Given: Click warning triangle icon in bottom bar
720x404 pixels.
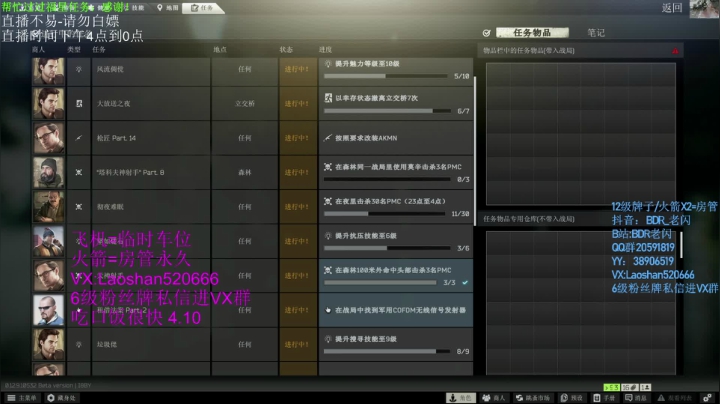Looking at the screenshot, I should point(661,398).
